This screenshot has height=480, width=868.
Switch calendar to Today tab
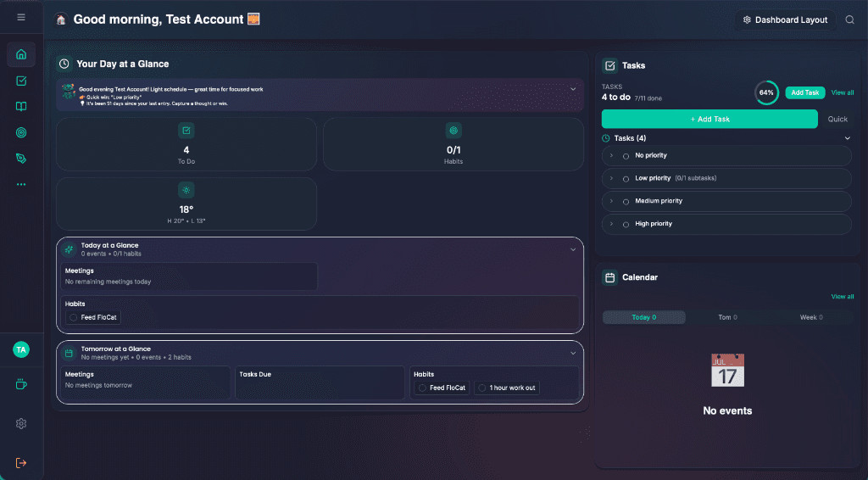click(644, 317)
